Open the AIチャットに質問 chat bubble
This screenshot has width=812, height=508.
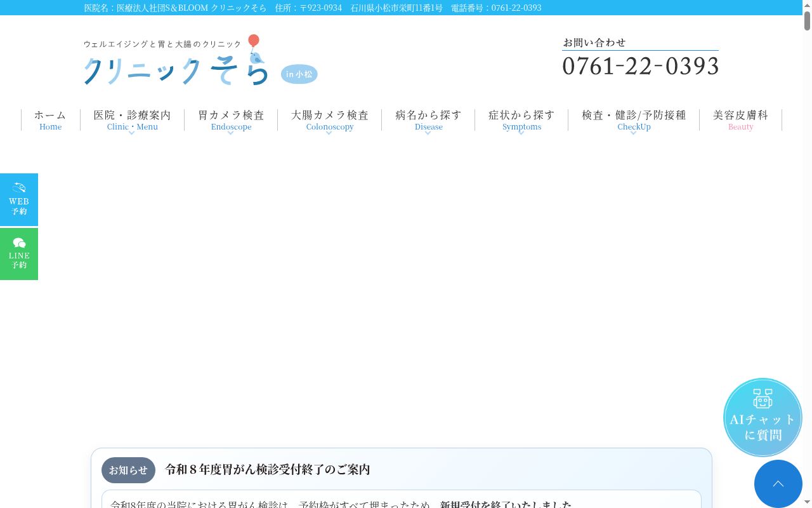[763, 417]
